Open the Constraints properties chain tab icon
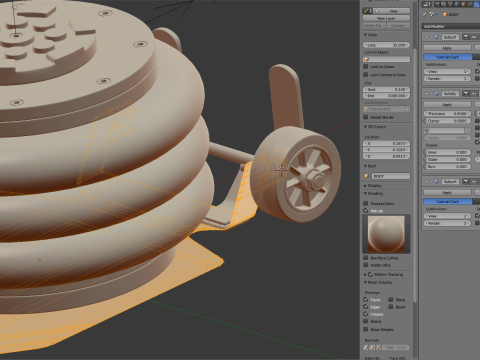This screenshot has height=360, width=480. click(470, 4)
